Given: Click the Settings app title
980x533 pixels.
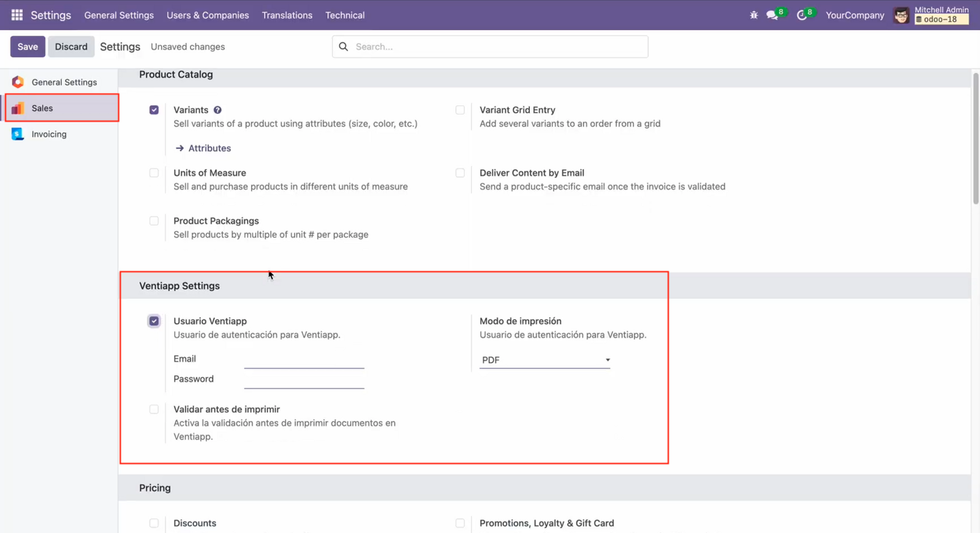Looking at the screenshot, I should point(51,15).
